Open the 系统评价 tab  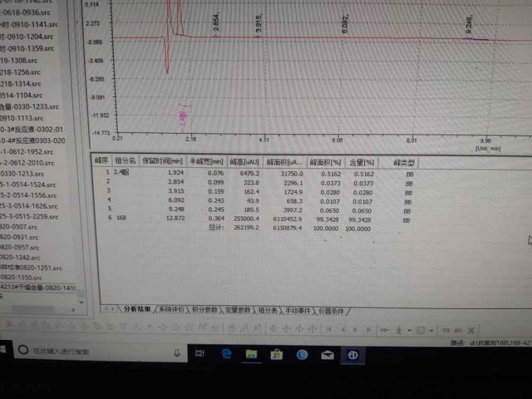tap(171, 309)
